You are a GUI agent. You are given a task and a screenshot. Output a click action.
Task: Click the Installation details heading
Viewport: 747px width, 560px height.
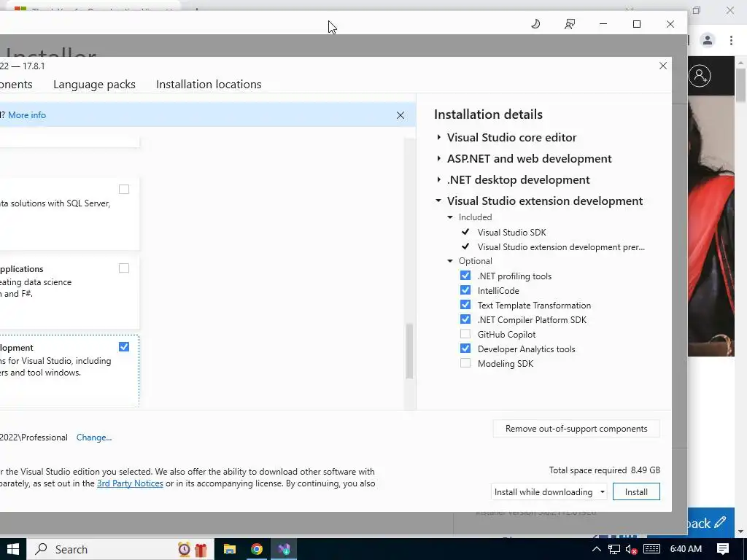[x=488, y=114]
